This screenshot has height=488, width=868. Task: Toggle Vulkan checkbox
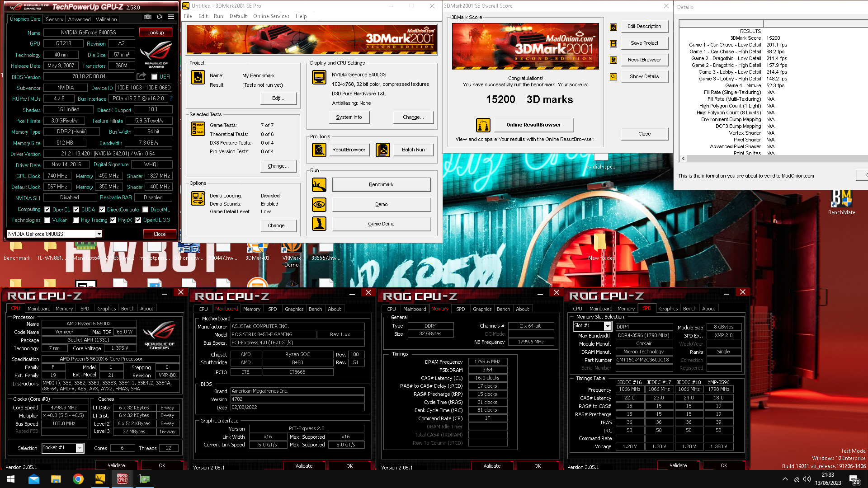click(x=47, y=220)
